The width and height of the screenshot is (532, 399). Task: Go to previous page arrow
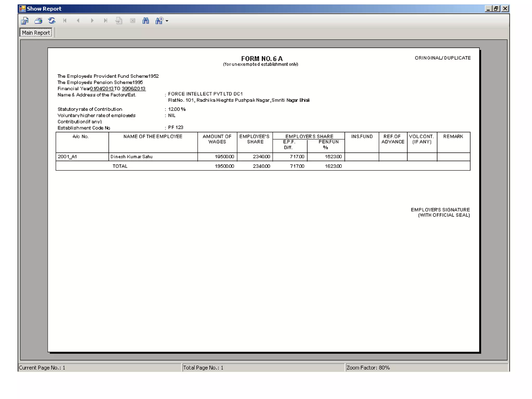tap(78, 21)
